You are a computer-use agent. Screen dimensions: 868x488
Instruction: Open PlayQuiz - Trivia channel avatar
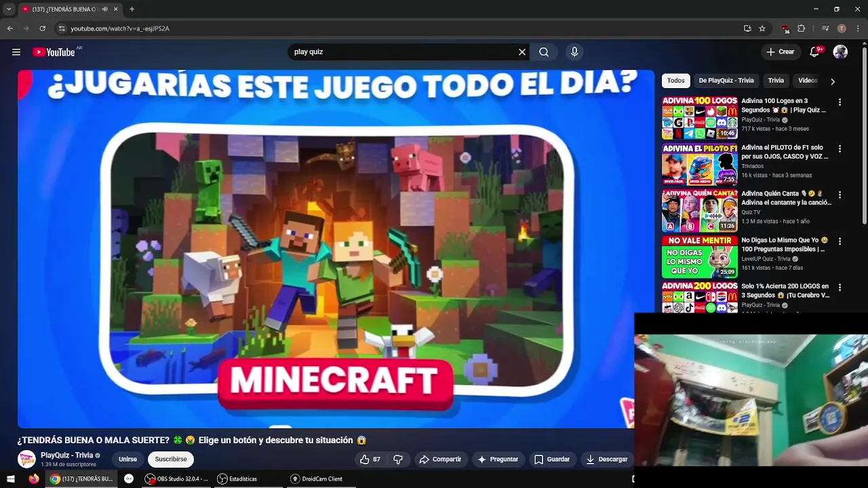26,460
